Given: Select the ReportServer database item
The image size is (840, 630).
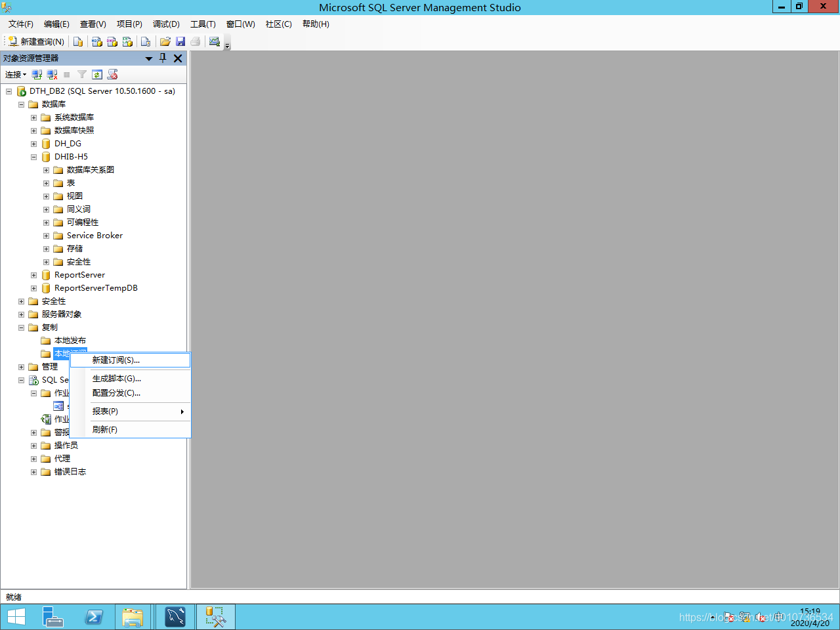Looking at the screenshot, I should [x=79, y=275].
